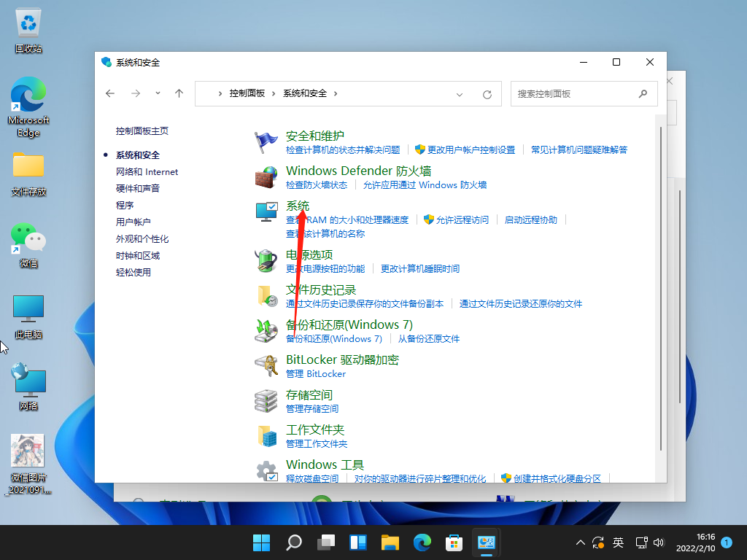
Task: Click the chevron after 系统和安全 in breadcrumb
Action: click(335, 93)
